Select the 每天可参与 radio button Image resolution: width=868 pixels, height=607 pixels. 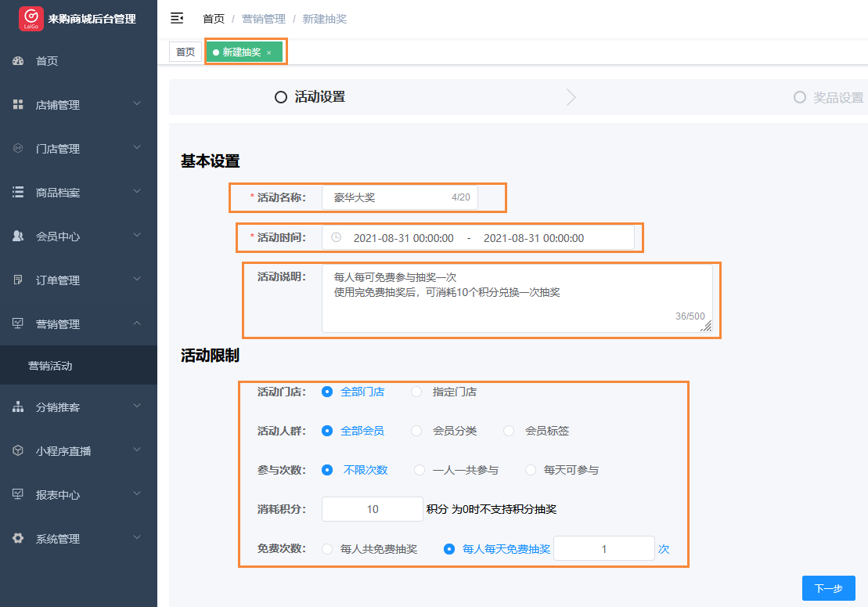tap(531, 470)
